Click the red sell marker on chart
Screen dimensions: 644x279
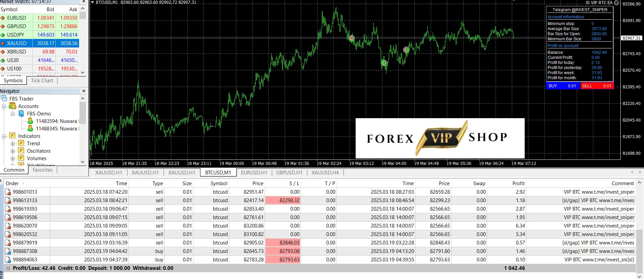point(352,38)
